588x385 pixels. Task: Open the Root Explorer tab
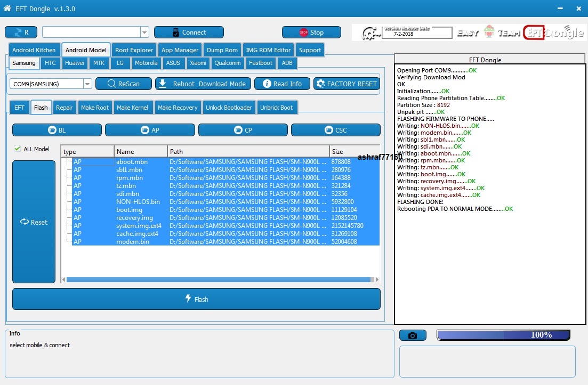(x=134, y=50)
